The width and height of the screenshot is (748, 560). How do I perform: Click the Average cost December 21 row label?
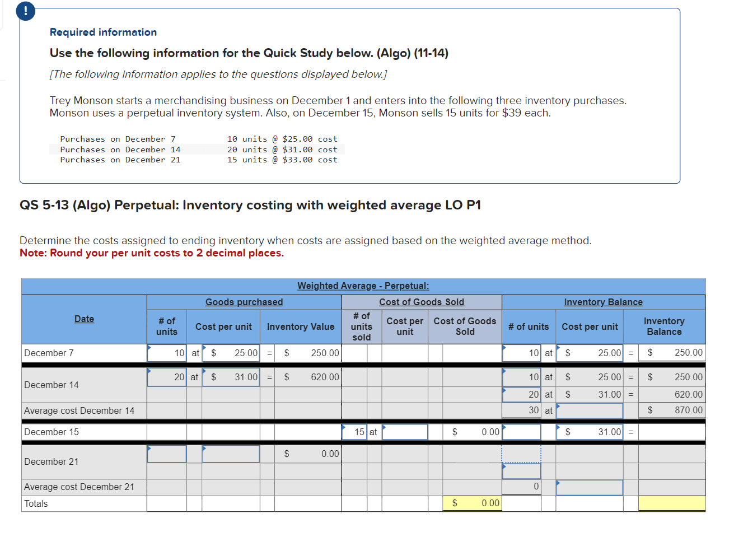tap(79, 487)
